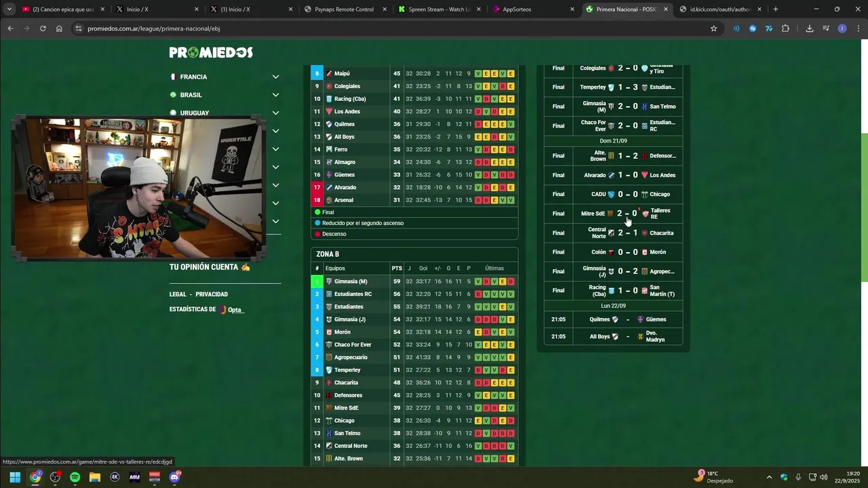Switch to the first Inicio / X tab
The height and width of the screenshot is (488, 868).
coord(156,9)
